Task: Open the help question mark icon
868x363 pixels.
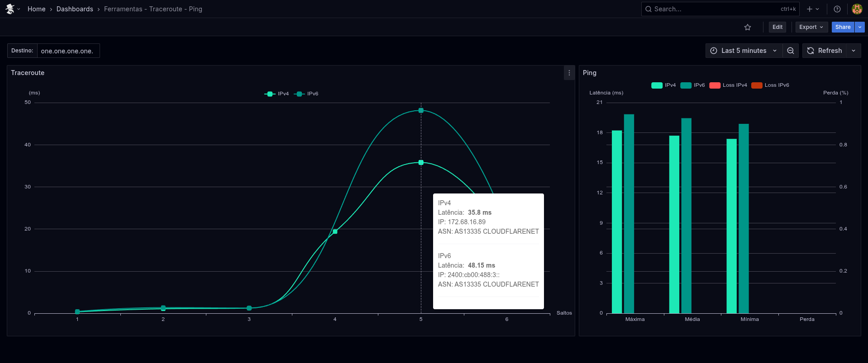Action: point(837,9)
